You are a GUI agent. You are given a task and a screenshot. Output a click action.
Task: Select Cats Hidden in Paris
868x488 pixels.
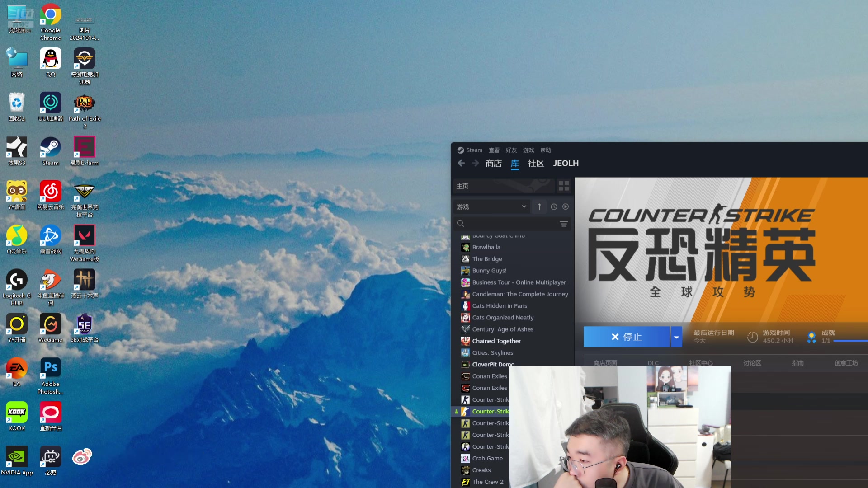512,306
